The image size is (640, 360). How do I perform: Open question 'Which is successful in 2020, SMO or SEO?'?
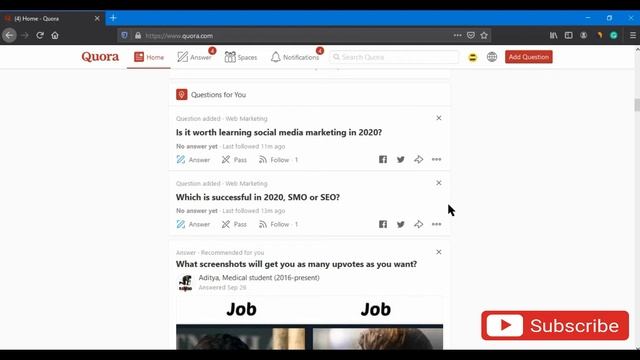coord(258,197)
